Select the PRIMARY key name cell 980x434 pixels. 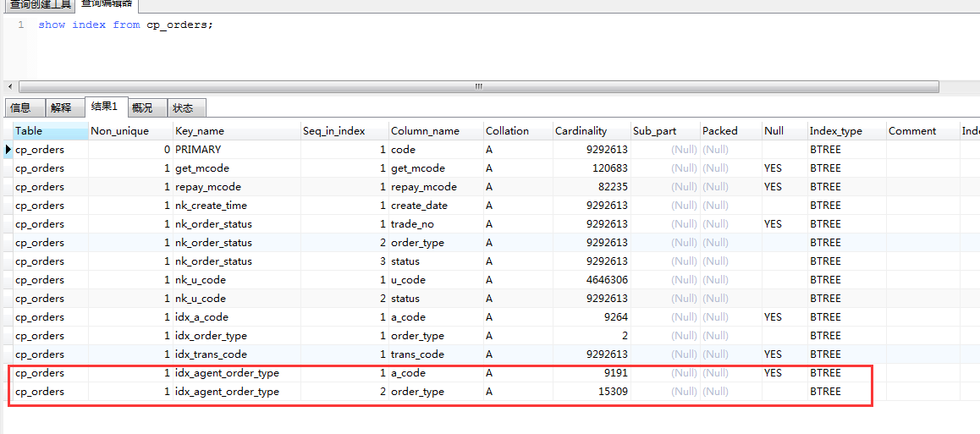(237, 150)
